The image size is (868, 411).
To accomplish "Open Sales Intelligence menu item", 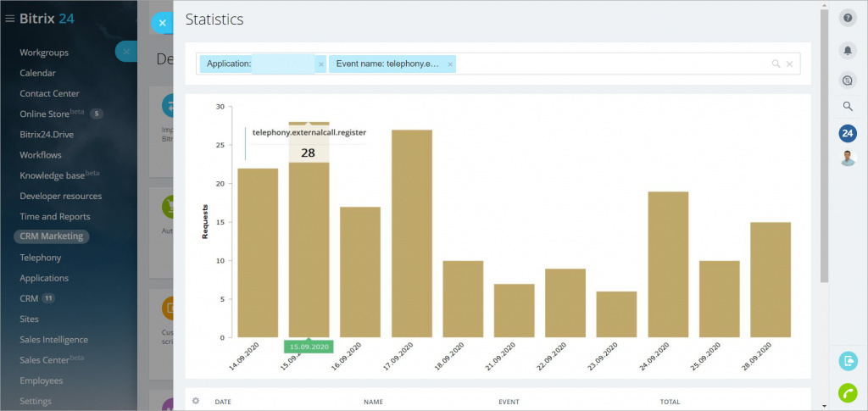I will coord(53,339).
